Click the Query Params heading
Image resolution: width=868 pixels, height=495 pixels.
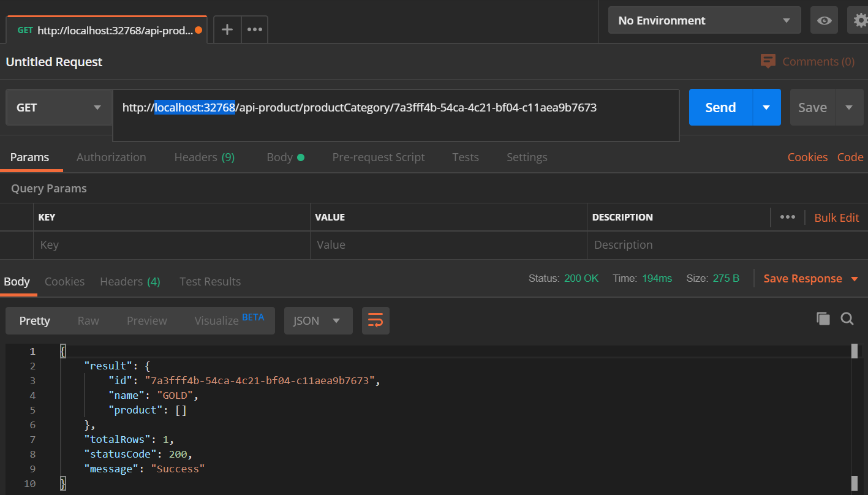coord(49,189)
